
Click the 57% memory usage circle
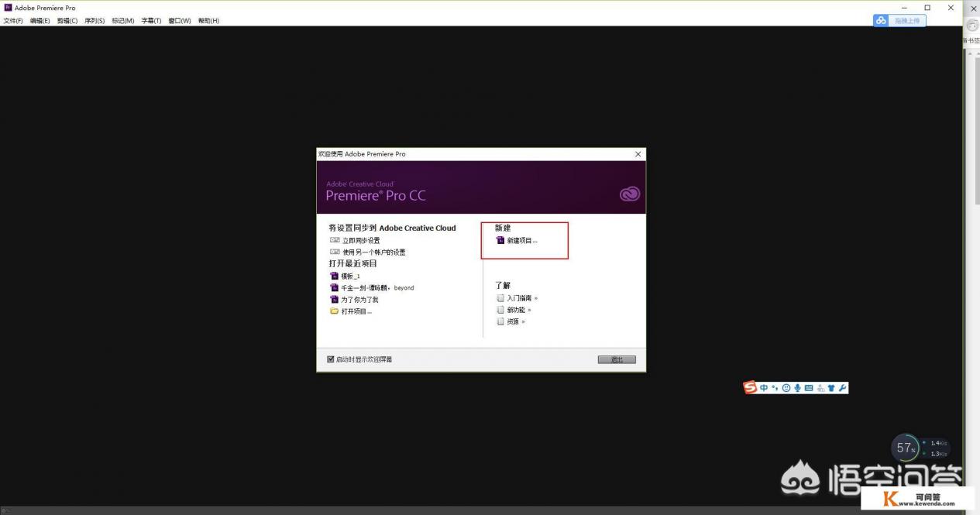coord(905,448)
